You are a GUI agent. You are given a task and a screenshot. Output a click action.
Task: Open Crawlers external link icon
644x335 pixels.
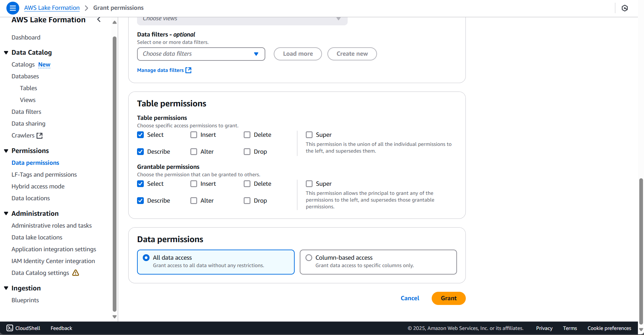[x=39, y=135]
